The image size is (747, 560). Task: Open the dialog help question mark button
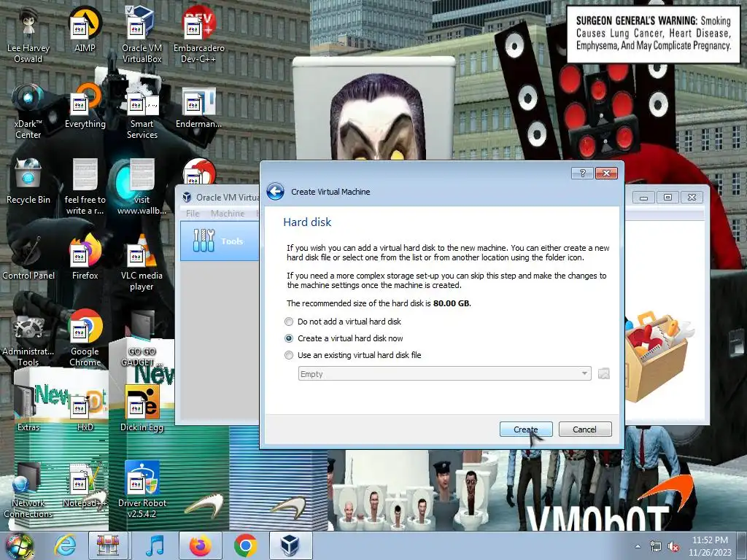coord(582,173)
